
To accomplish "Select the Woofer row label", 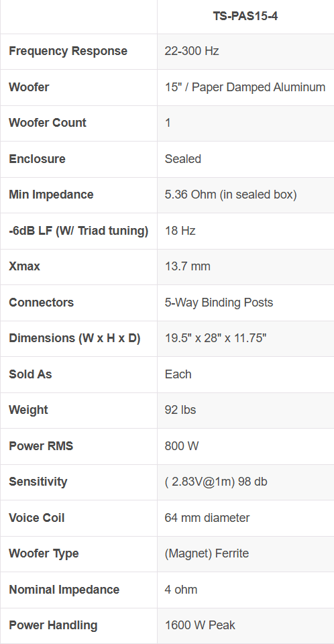I will pos(29,87).
